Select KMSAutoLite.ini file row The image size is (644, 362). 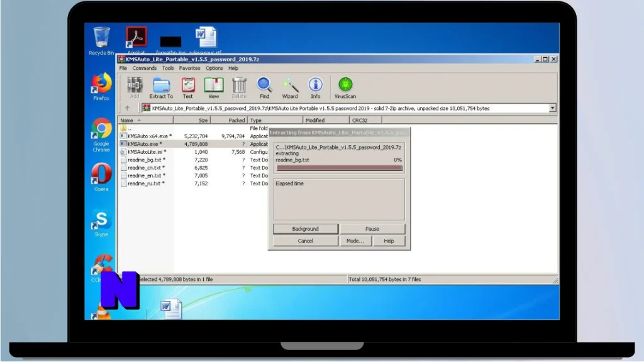point(193,152)
